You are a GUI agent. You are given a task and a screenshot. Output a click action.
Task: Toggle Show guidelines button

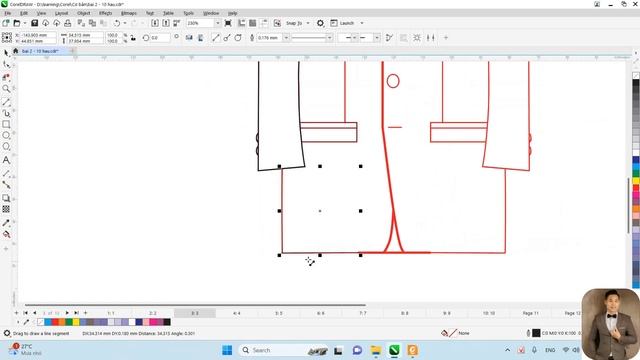click(x=264, y=23)
